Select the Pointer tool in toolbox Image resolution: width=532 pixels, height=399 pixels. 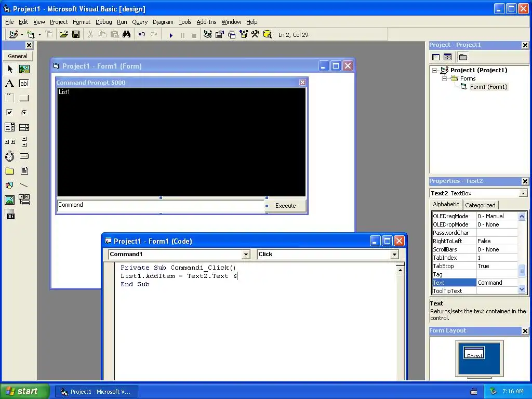tap(10, 69)
